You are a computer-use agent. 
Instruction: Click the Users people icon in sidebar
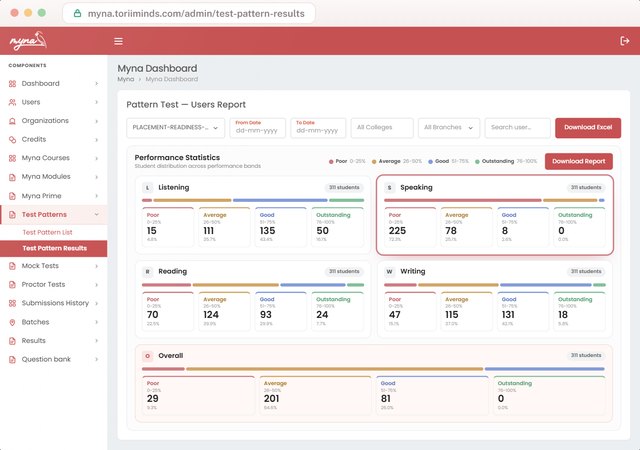(x=12, y=102)
